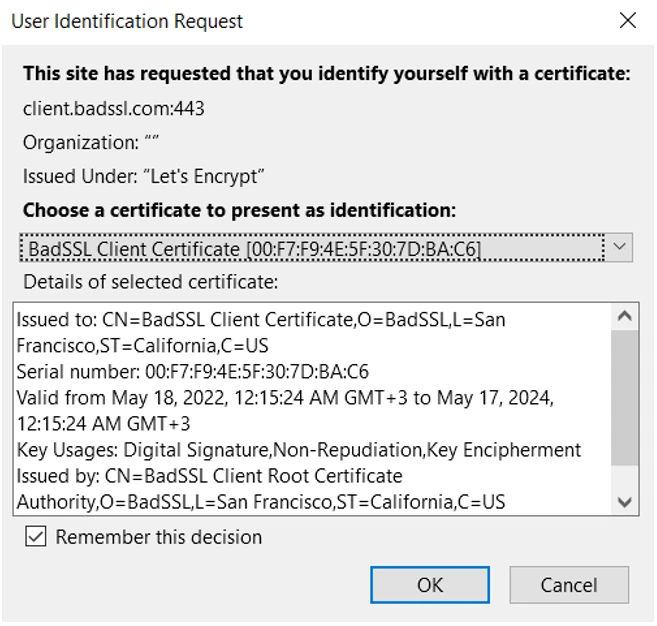Close the User Identification Request dialog
The image size is (657, 626).
[x=628, y=21]
